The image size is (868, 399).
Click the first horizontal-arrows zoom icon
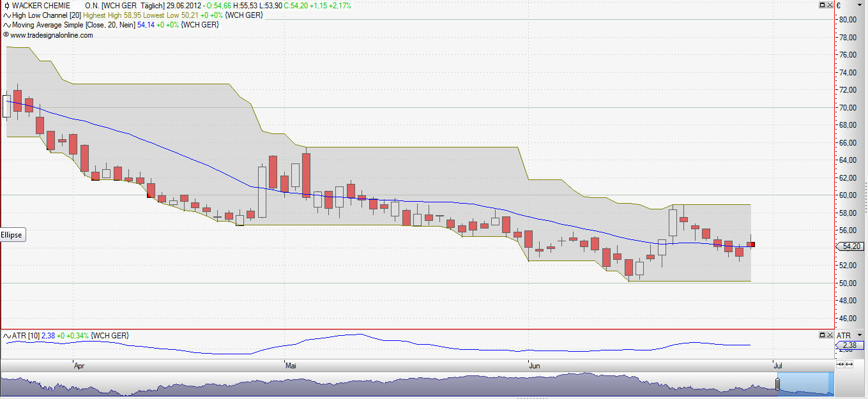click(841, 364)
